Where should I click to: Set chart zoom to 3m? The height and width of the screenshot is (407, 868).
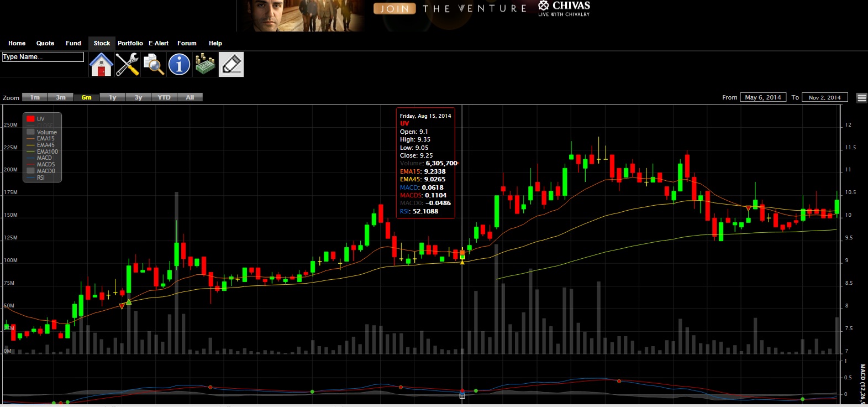(x=61, y=97)
